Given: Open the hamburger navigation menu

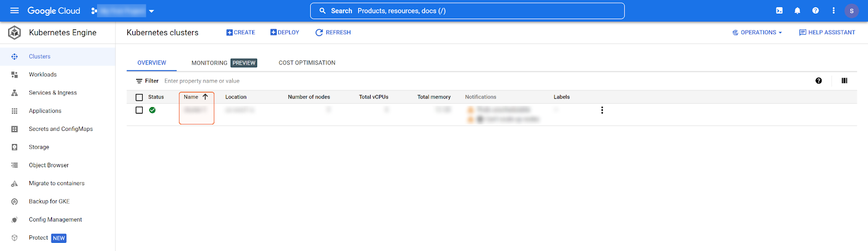Looking at the screenshot, I should 15,10.
